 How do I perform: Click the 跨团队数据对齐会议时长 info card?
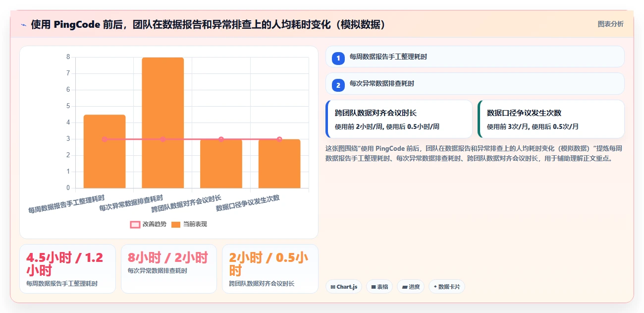coord(399,119)
